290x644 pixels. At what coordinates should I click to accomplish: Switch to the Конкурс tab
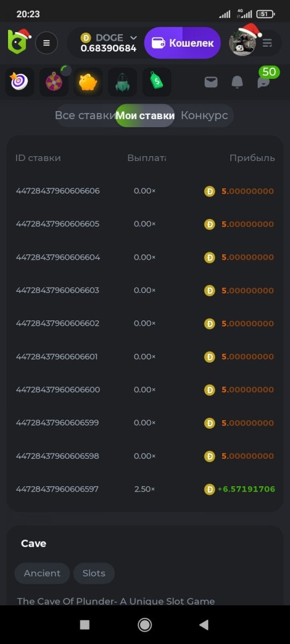(x=204, y=115)
